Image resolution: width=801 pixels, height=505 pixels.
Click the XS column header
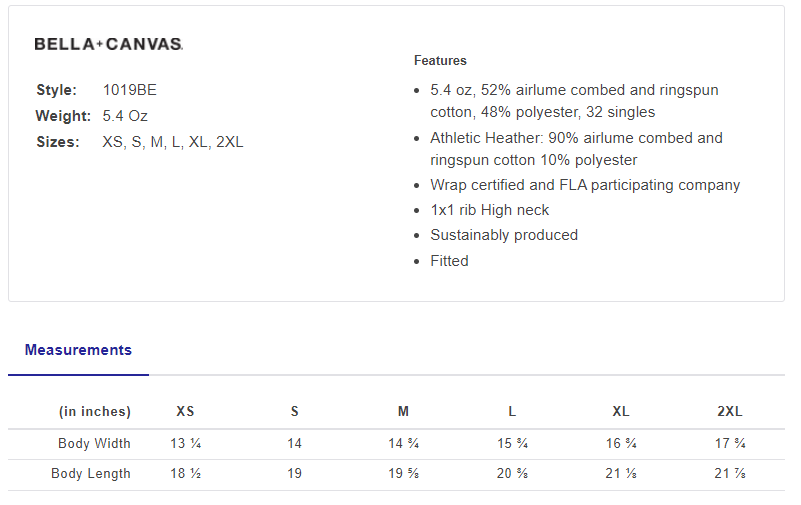tap(185, 411)
